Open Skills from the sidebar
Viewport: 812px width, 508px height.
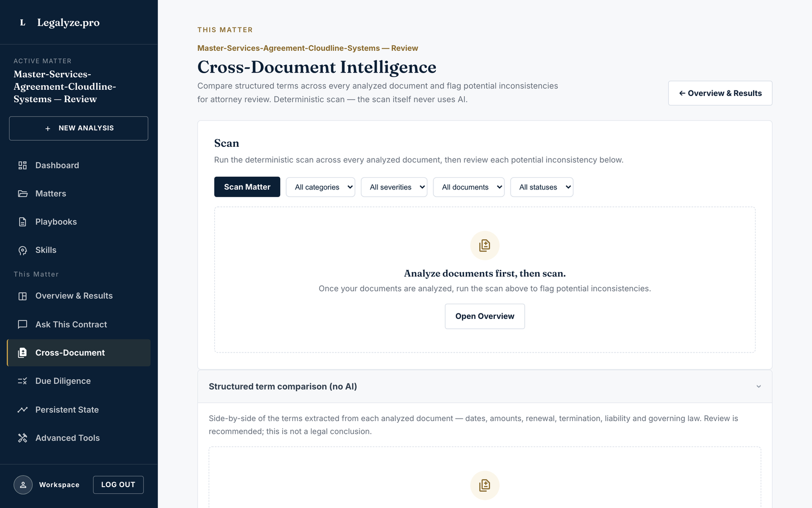pos(79,250)
